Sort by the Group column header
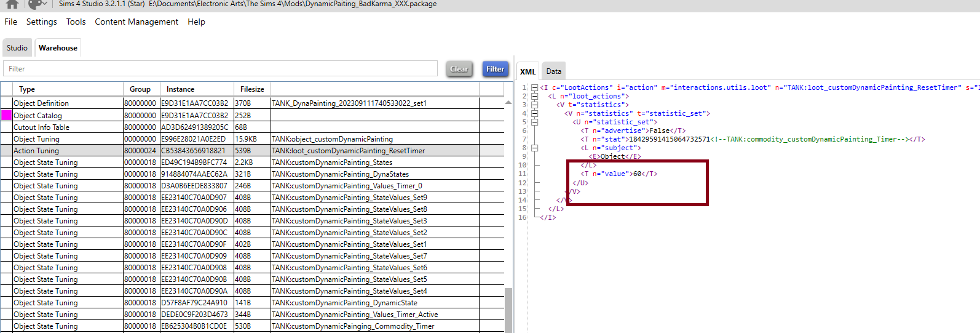The image size is (980, 333). pyautogui.click(x=141, y=89)
